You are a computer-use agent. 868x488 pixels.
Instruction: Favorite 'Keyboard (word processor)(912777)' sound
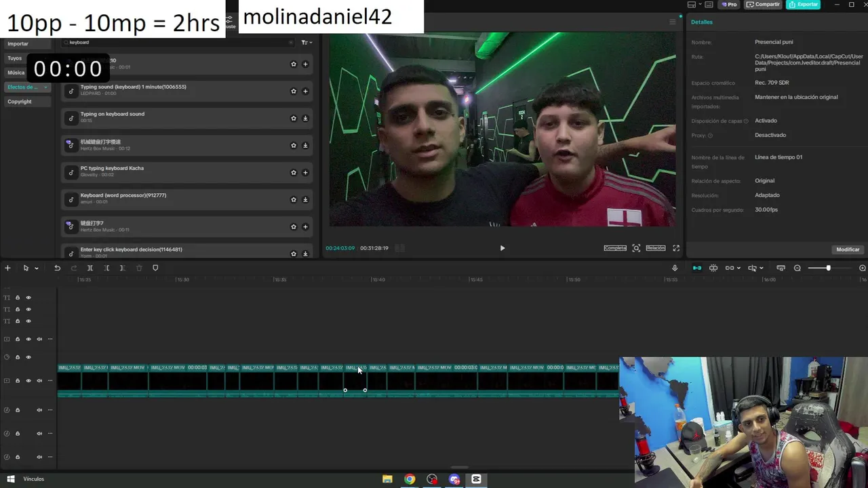[x=294, y=199]
